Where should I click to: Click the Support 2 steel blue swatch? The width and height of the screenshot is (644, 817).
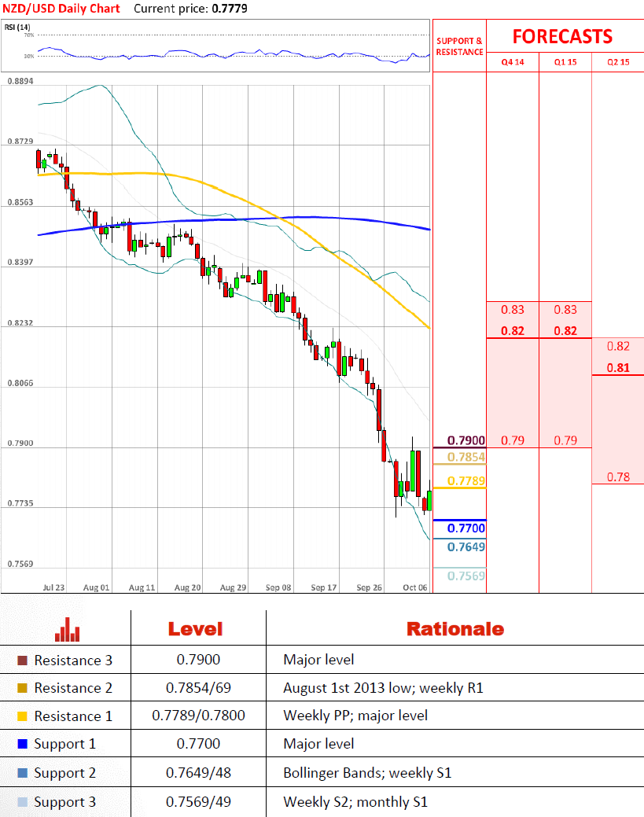(x=22, y=773)
